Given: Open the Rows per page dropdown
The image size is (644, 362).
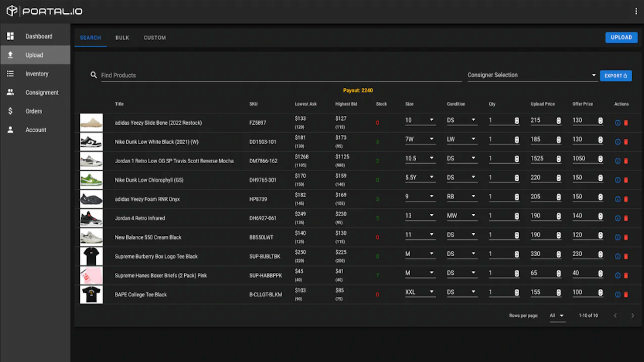Looking at the screenshot, I should click(557, 316).
